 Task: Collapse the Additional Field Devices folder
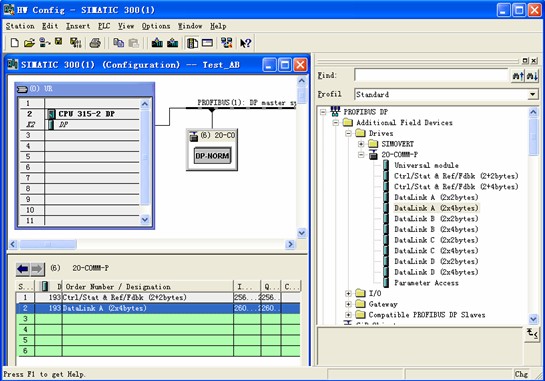(336, 123)
